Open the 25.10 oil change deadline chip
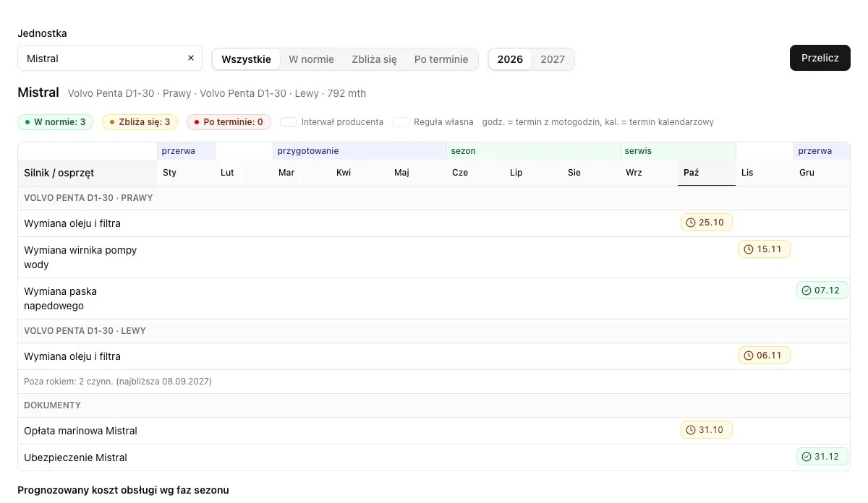The height and width of the screenshot is (503, 868). click(x=707, y=223)
